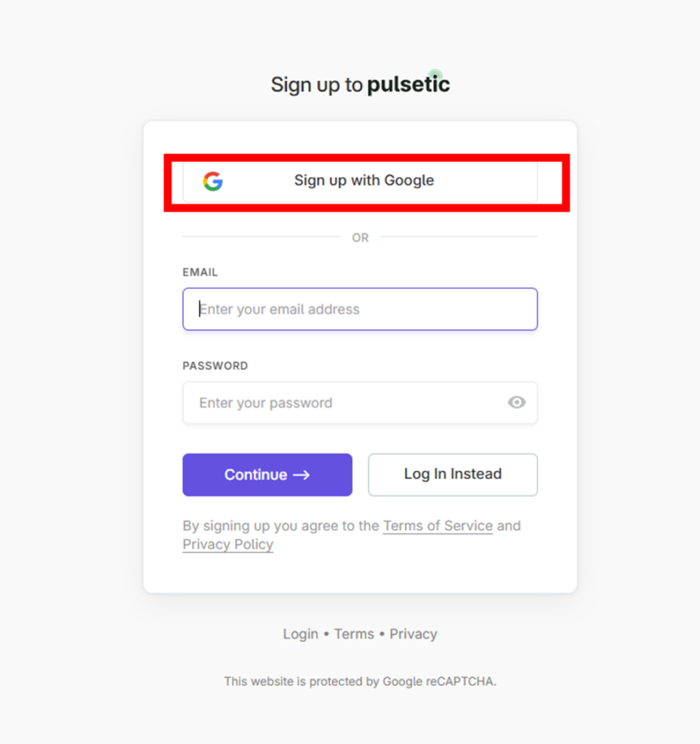Go to Login in the footer

(300, 634)
